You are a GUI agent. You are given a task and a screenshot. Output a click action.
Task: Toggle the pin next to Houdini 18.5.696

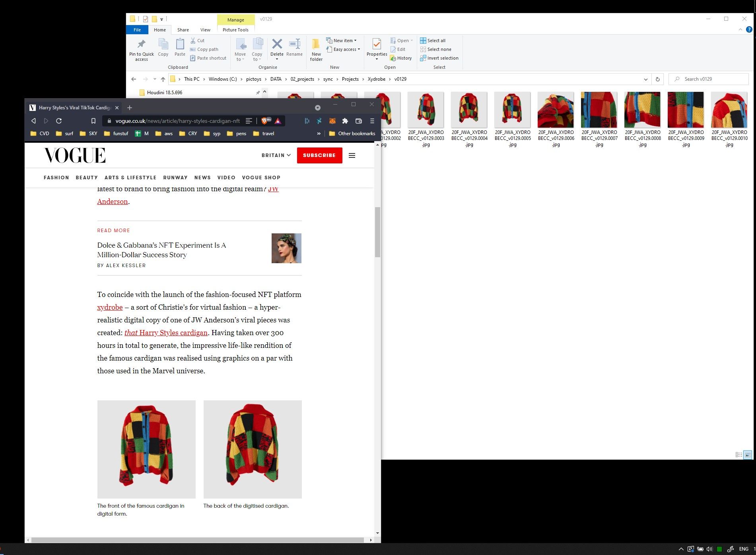[x=258, y=93]
